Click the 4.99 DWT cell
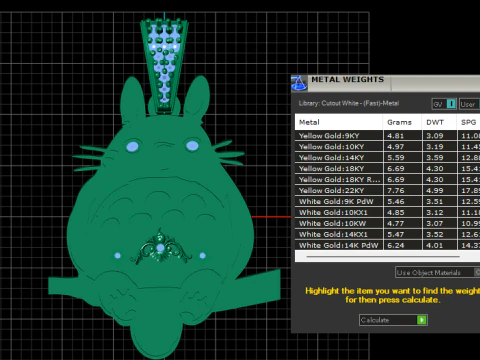The width and height of the screenshot is (480, 360). coord(439,191)
